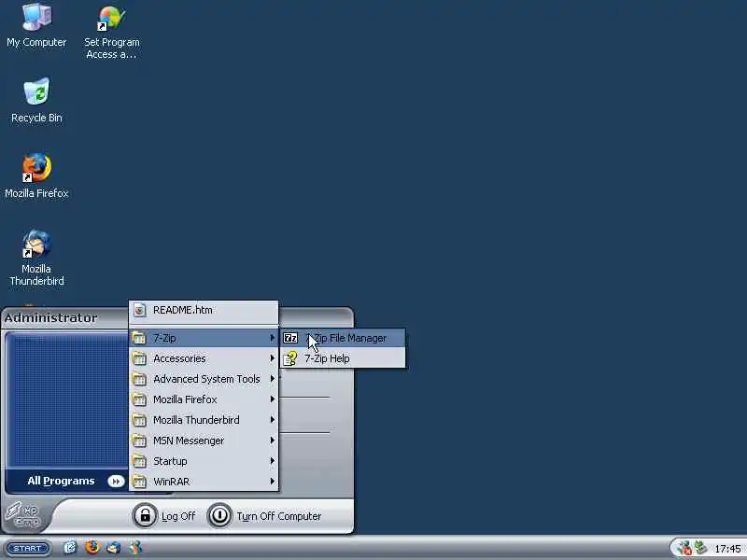Click the 17:45 system clock
The width and height of the screenshot is (747, 560).
(727, 549)
